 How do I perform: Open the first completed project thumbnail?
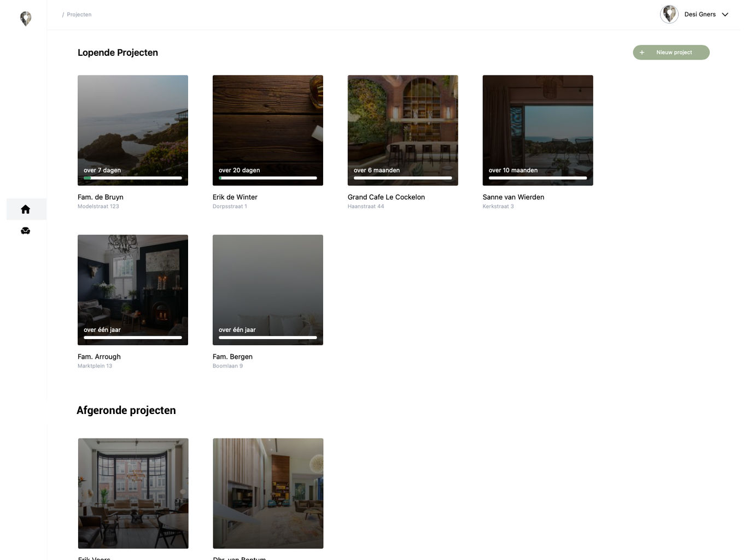[133, 493]
